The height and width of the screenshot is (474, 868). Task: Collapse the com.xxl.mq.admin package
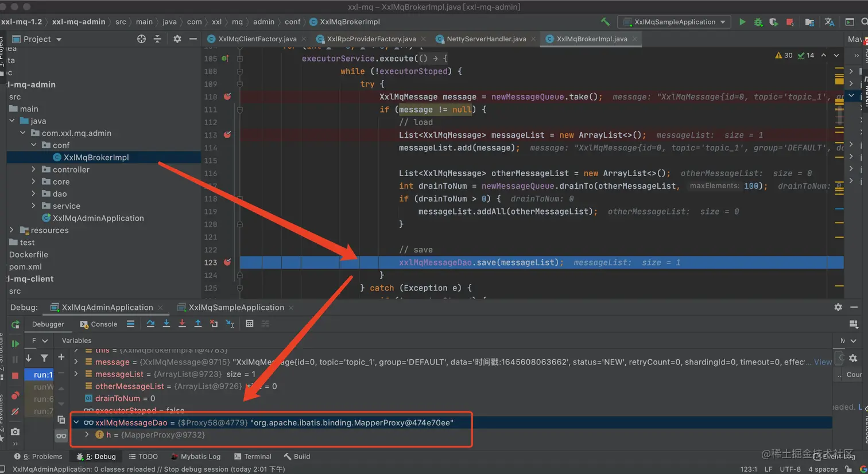pos(23,133)
